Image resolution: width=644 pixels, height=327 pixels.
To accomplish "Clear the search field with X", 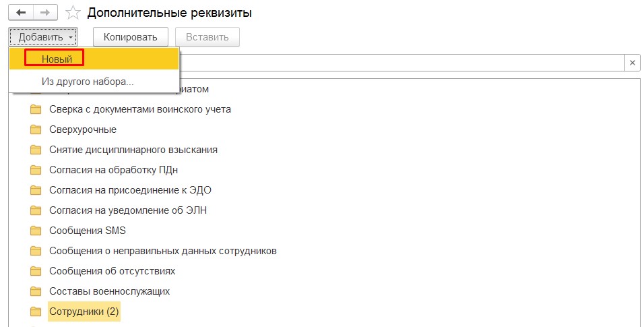I will 633,63.
